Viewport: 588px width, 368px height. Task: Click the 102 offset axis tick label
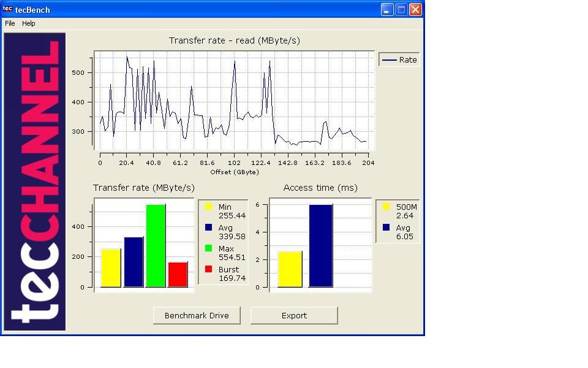pyautogui.click(x=234, y=163)
